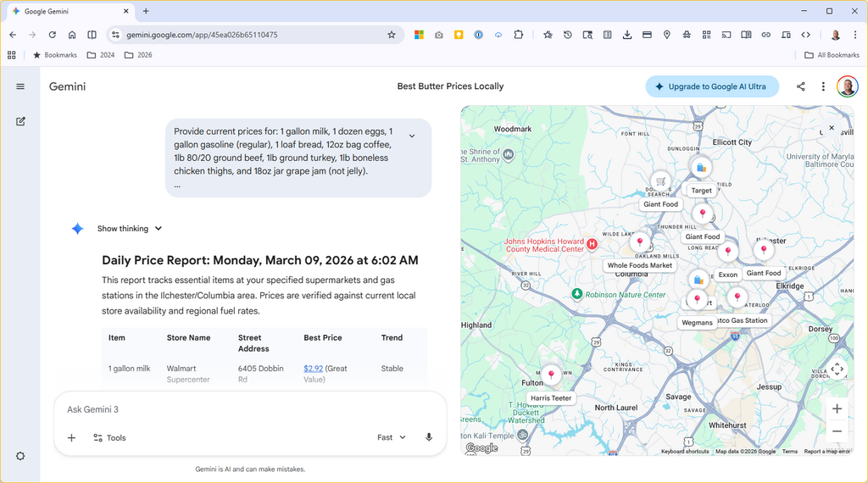This screenshot has width=868, height=483.
Task: Open the Fast model selector dropdown
Action: (392, 437)
